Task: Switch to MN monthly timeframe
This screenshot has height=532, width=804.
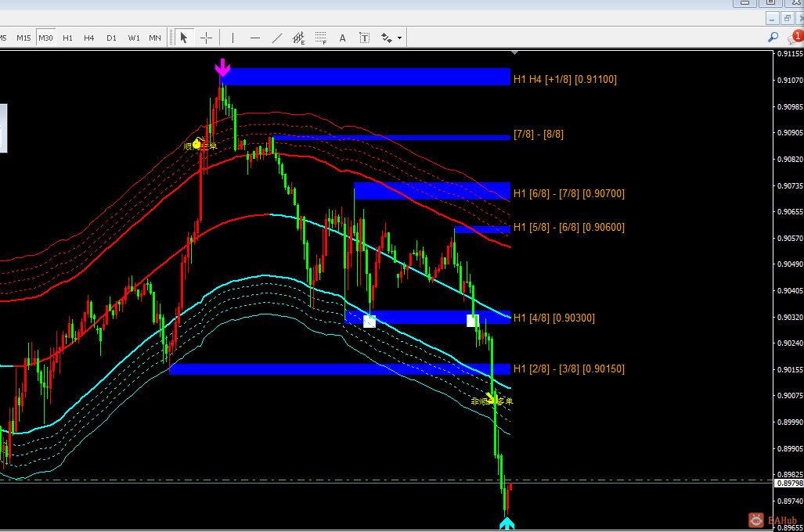Action: (155, 38)
